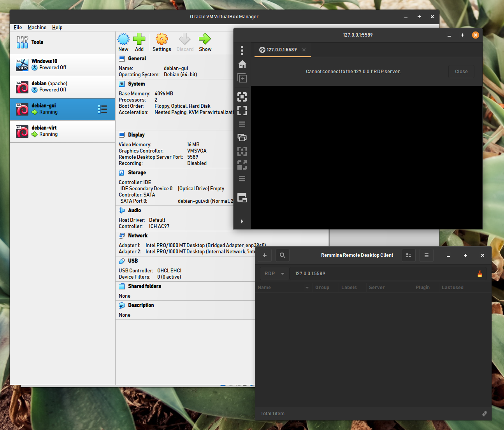Open Display section header link
504x430 pixels.
point(136,135)
